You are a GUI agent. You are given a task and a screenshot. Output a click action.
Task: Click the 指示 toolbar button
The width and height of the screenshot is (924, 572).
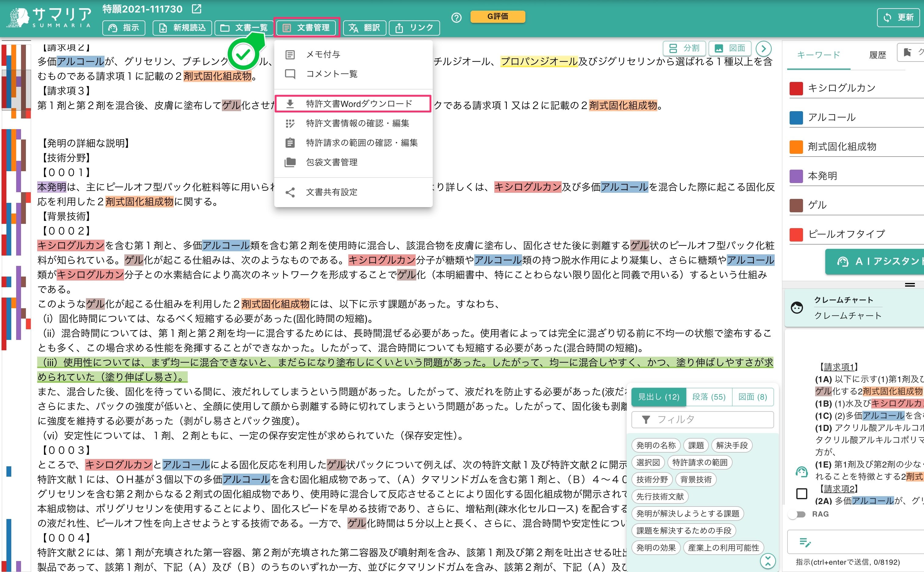pos(124,28)
